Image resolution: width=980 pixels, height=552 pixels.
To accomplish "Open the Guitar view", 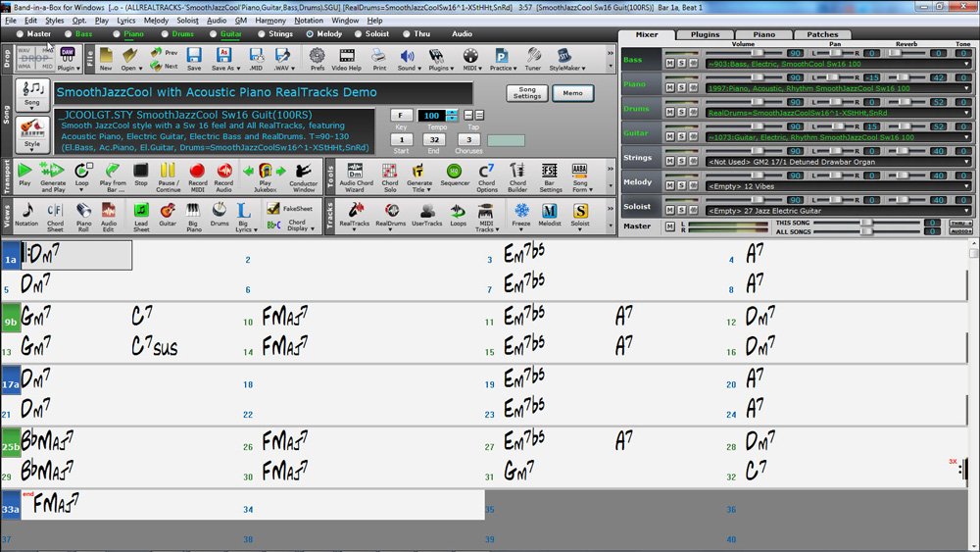I will (167, 215).
